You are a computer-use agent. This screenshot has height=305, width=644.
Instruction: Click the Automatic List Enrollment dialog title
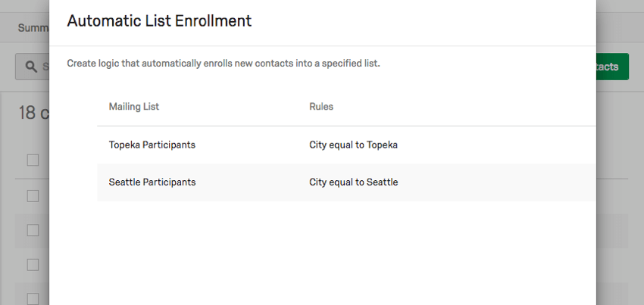coord(159,20)
